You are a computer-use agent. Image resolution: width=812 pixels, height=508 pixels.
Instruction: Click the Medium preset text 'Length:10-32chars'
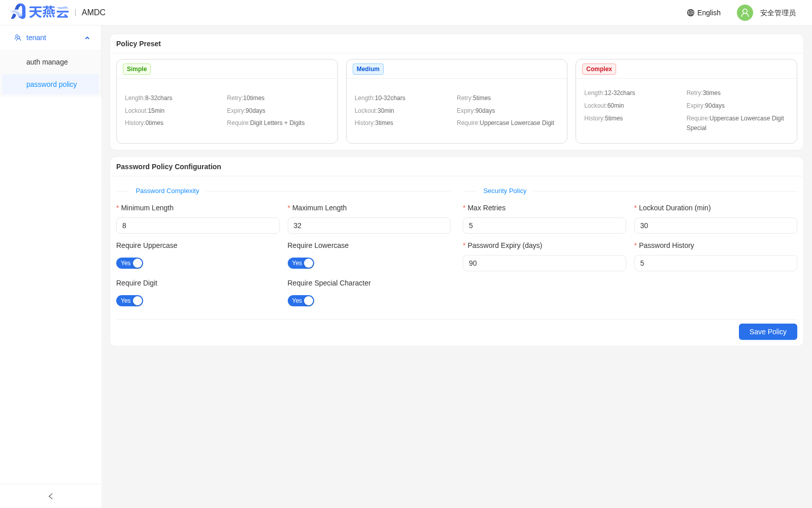coord(380,98)
